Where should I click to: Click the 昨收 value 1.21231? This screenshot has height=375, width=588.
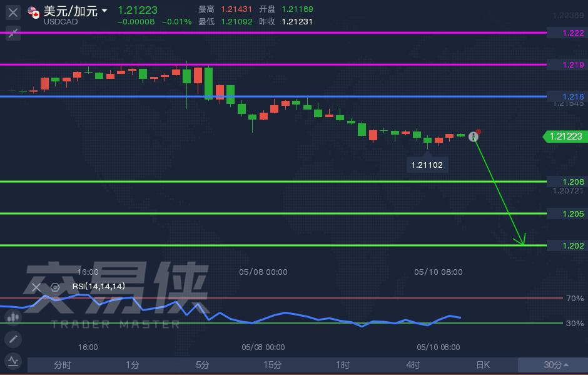297,21
